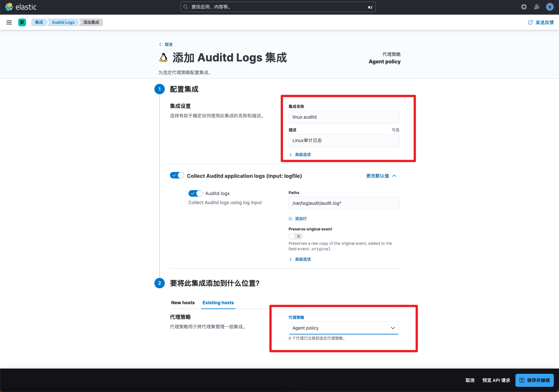Open the Auditd Logs breadcrumb
559x392 pixels.
[x=63, y=22]
